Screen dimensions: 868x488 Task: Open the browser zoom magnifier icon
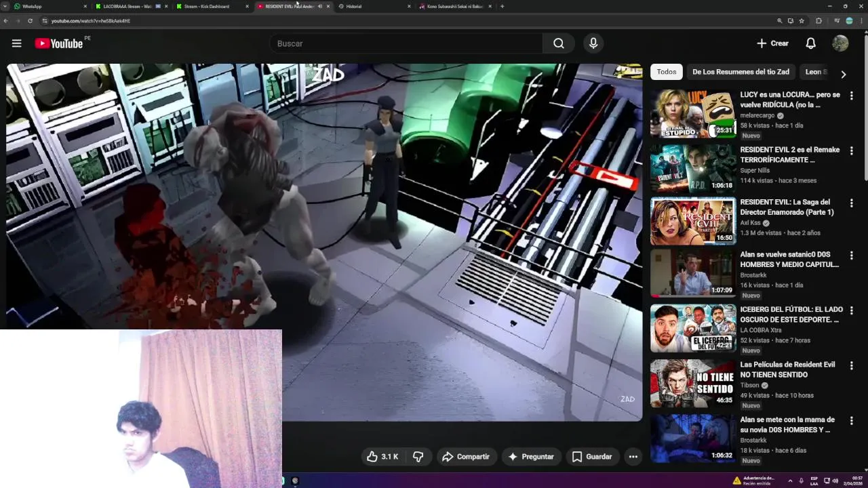click(x=779, y=21)
